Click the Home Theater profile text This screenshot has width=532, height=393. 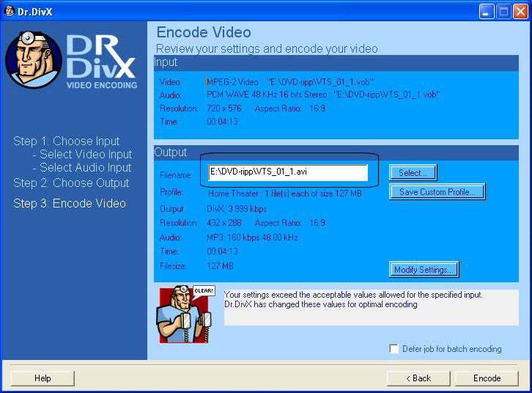(284, 194)
